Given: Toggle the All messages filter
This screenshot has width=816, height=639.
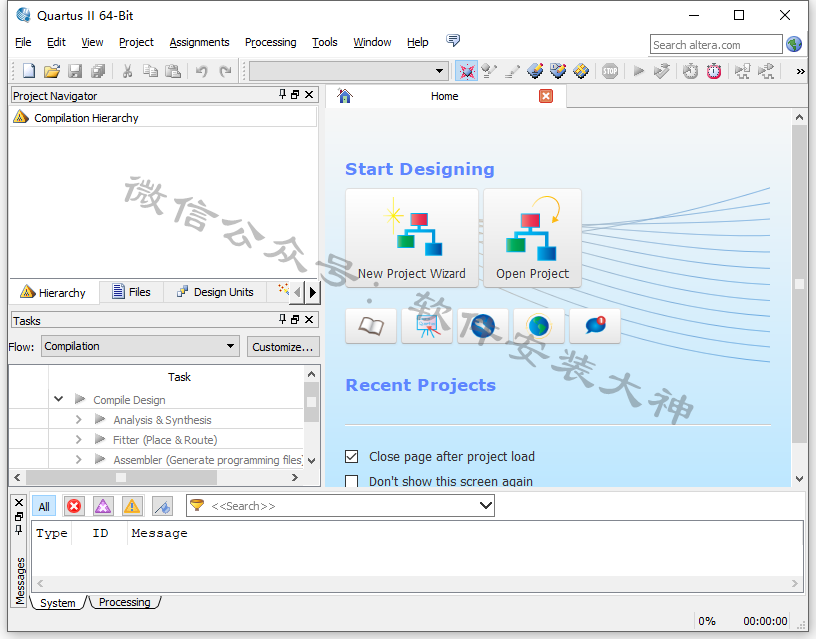Looking at the screenshot, I should pyautogui.click(x=44, y=506).
